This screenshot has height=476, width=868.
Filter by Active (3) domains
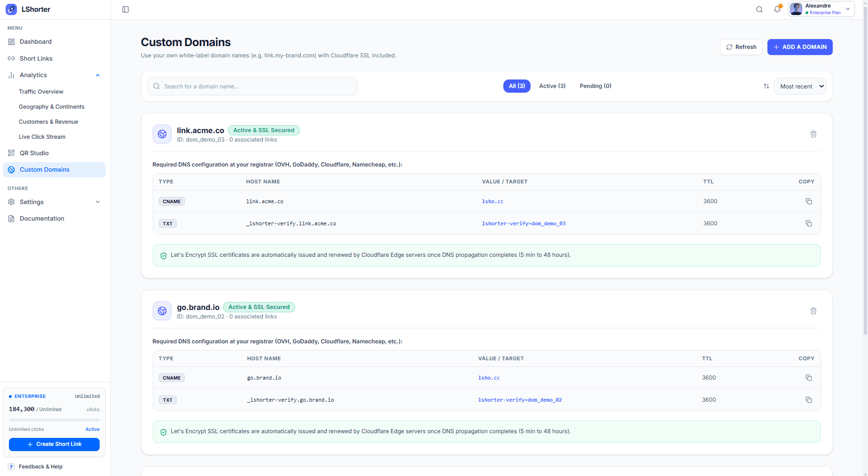552,86
